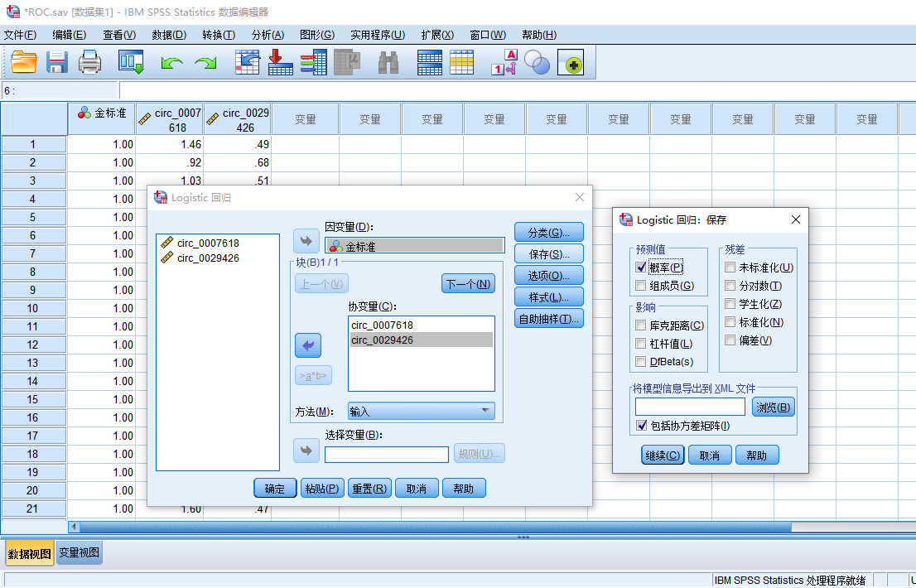This screenshot has width=916, height=588.
Task: Click 浏览(B) browse button
Action: pos(773,407)
